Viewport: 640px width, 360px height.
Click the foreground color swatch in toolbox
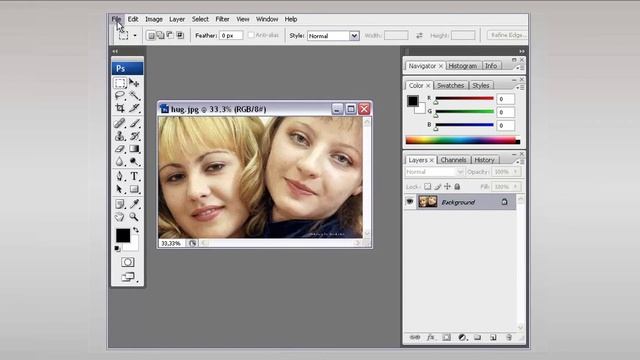click(123, 236)
